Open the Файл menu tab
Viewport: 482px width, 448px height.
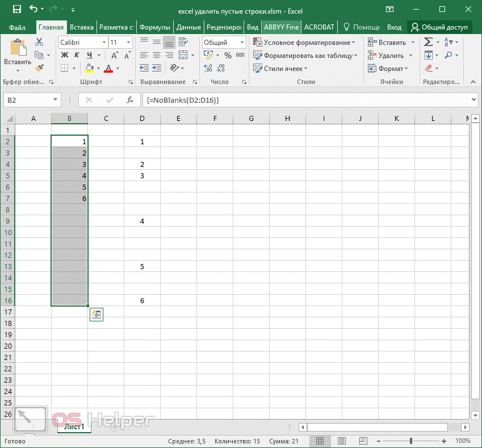pyautogui.click(x=18, y=27)
